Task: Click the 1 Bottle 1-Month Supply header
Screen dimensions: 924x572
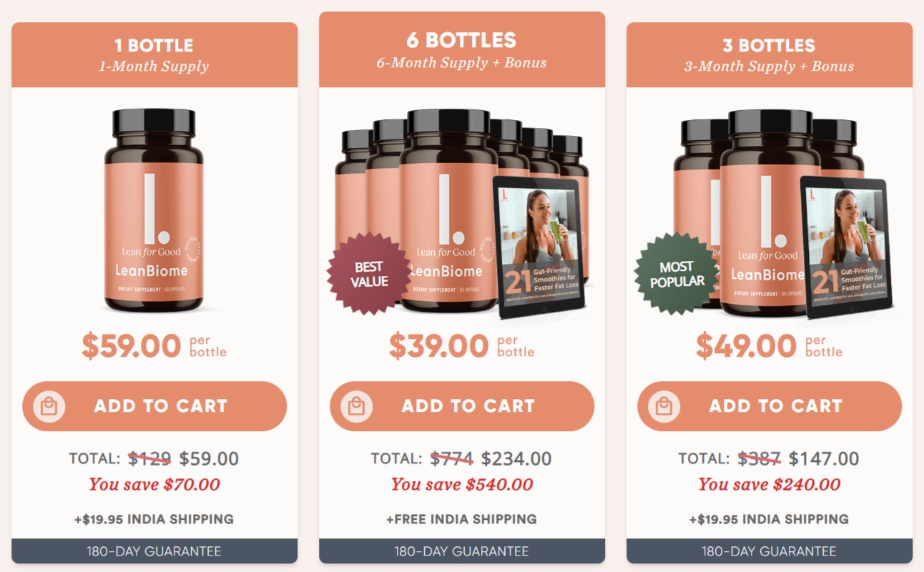Action: (x=154, y=55)
